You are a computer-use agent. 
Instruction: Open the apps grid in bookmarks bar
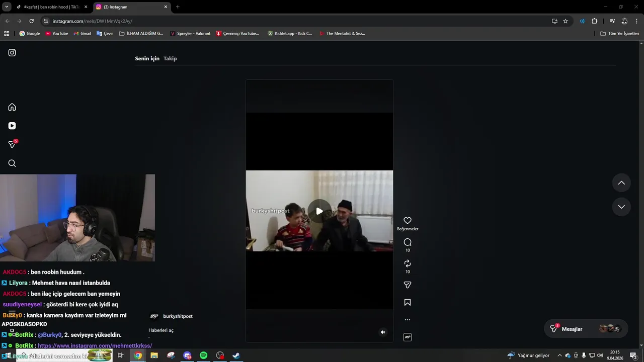(x=7, y=34)
